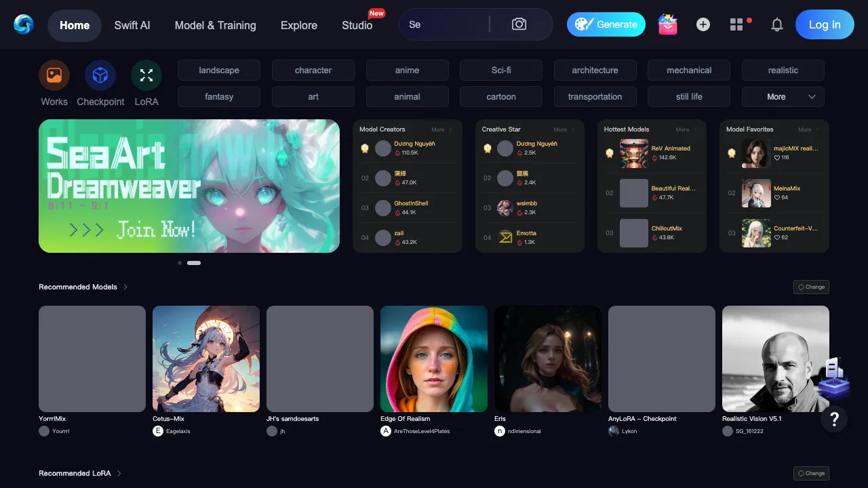Open ReV Animated hottest model

coord(652,153)
